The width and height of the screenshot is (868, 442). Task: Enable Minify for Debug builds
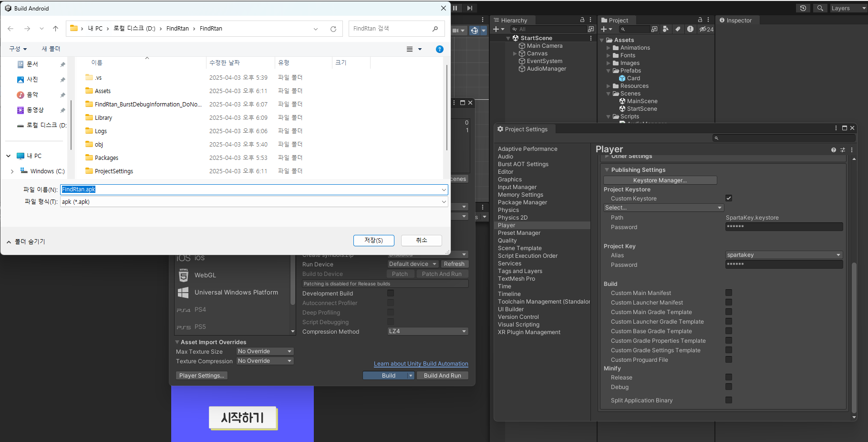click(x=729, y=387)
